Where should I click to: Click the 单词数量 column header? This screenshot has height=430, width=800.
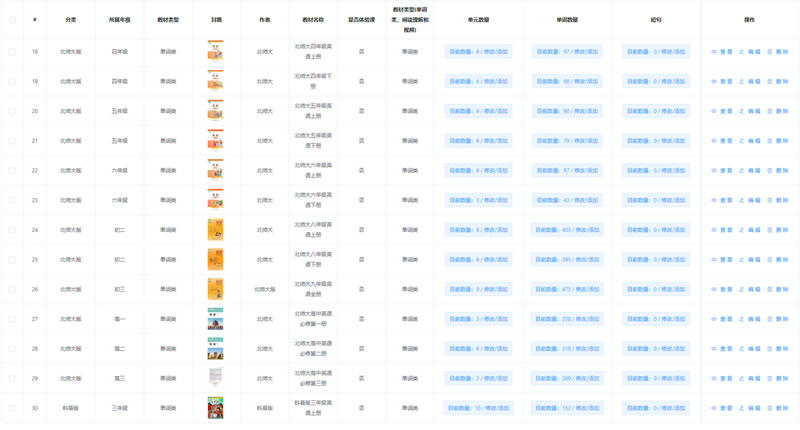pyautogui.click(x=567, y=20)
